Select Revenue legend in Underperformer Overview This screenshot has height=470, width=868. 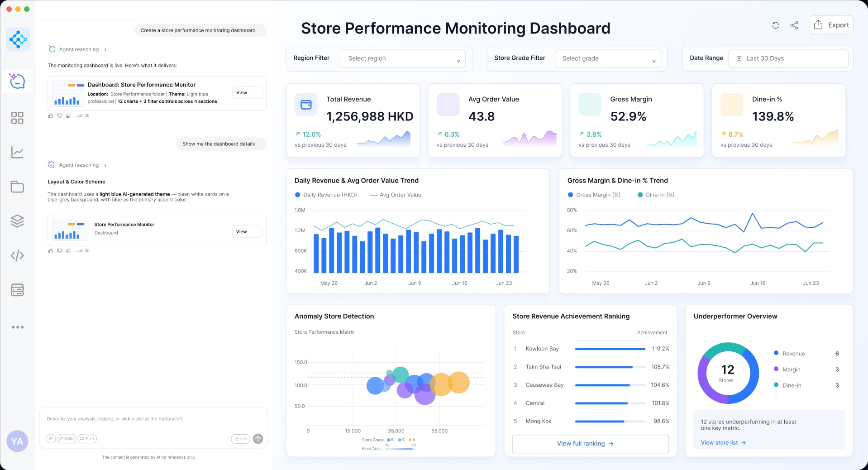point(789,353)
